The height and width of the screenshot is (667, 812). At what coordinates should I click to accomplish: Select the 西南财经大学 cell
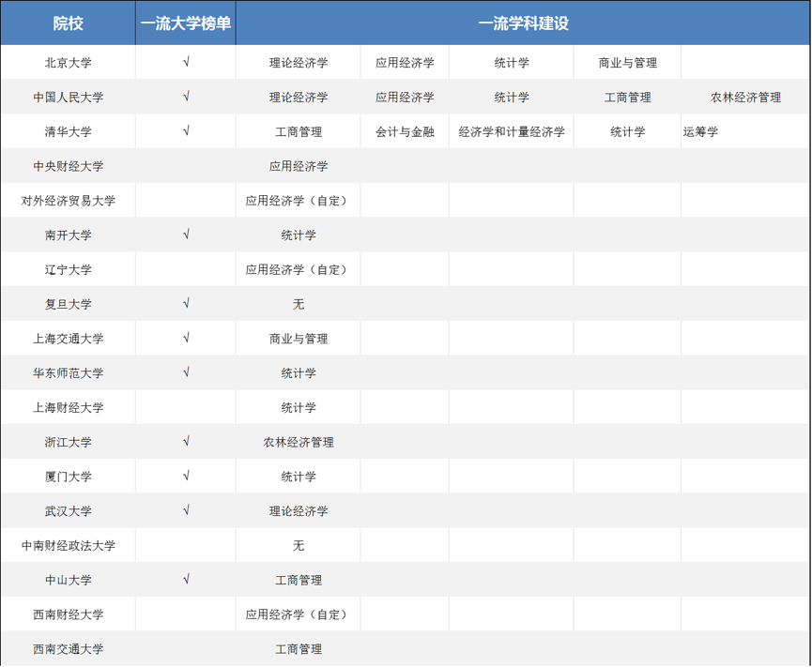(x=68, y=614)
